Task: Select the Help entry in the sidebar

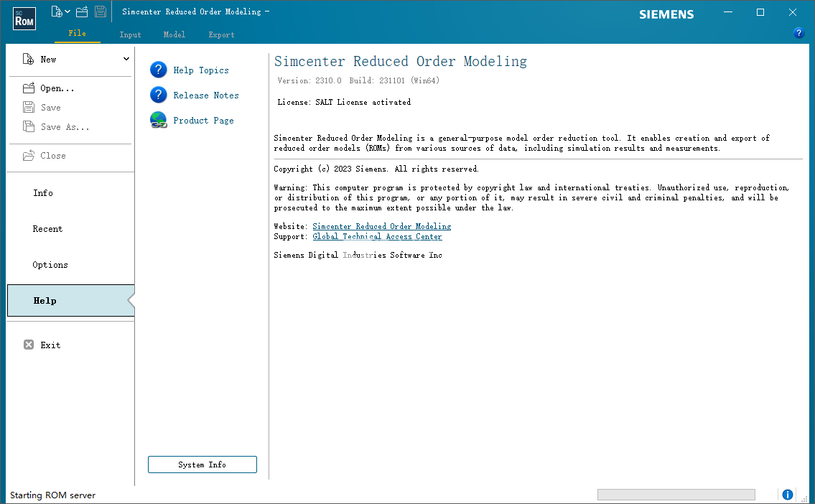Action: pyautogui.click(x=70, y=301)
